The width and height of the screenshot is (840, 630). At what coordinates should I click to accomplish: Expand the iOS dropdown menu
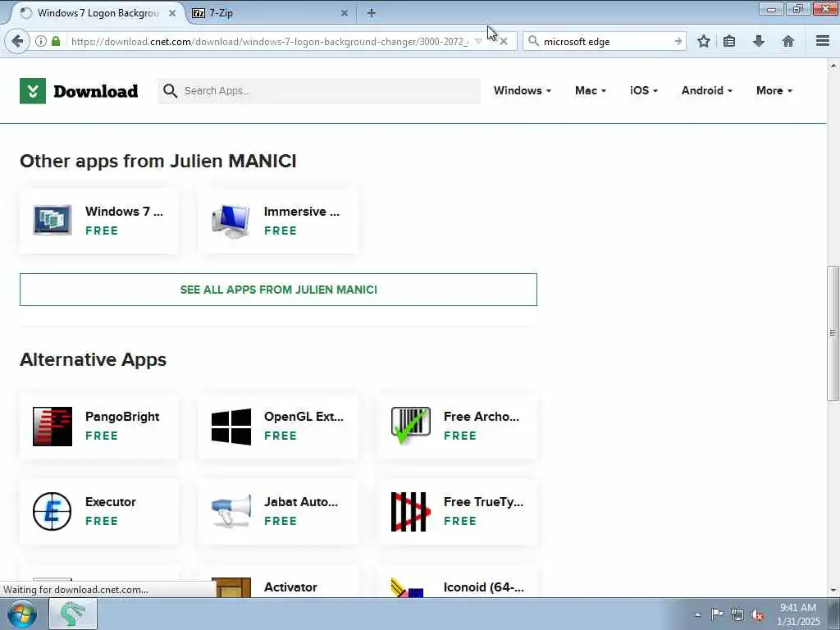644,90
